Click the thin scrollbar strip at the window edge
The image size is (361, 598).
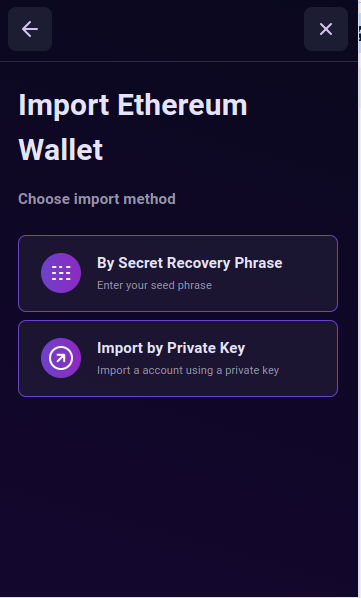pos(359,299)
